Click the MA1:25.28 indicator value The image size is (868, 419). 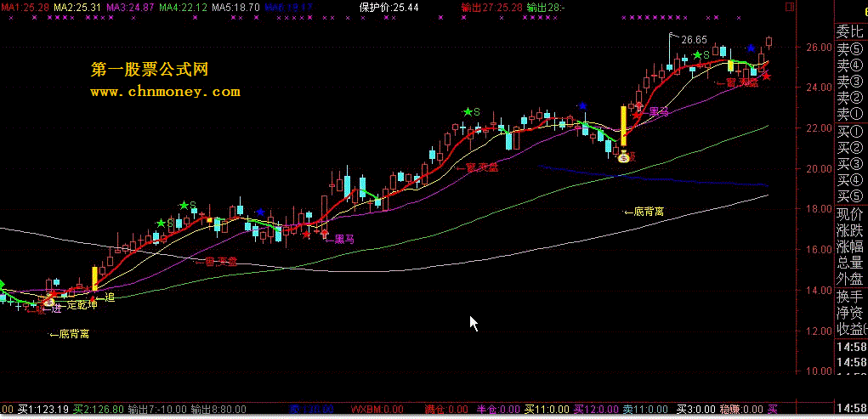coord(25,8)
